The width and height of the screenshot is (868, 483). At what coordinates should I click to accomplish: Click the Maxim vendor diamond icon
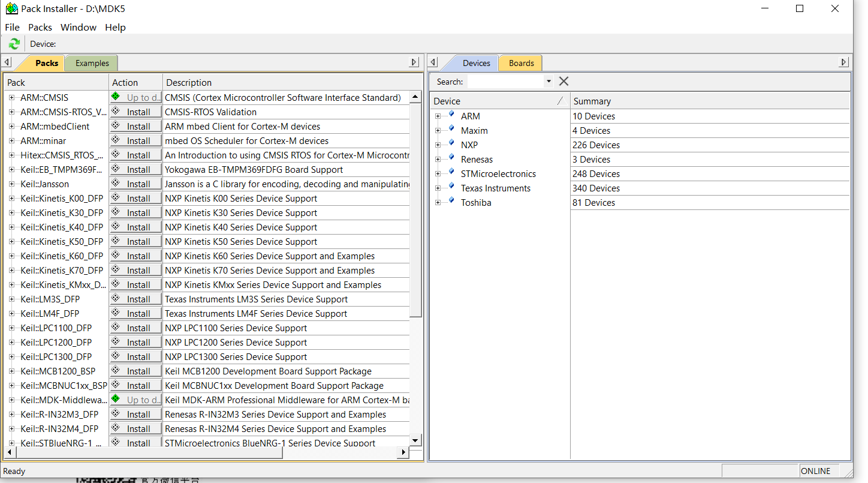(x=451, y=128)
